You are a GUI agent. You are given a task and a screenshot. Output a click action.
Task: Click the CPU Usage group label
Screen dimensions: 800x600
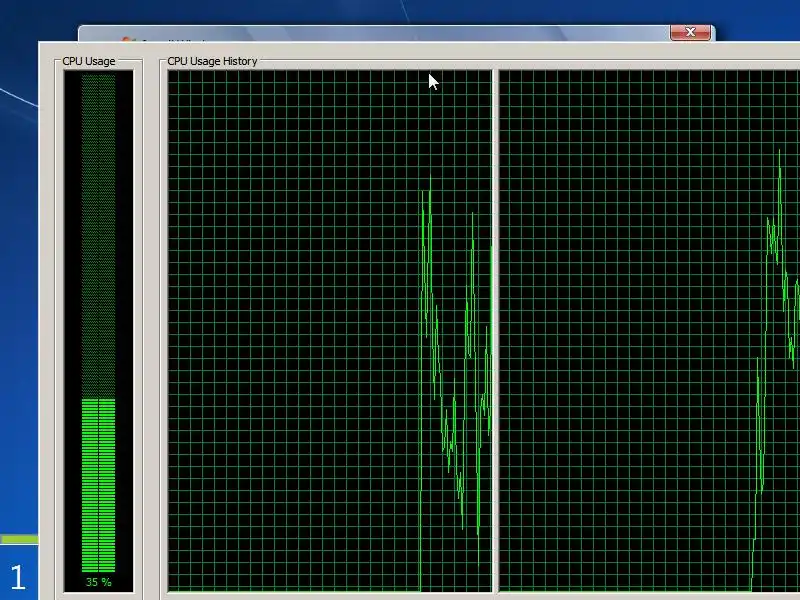click(x=89, y=61)
